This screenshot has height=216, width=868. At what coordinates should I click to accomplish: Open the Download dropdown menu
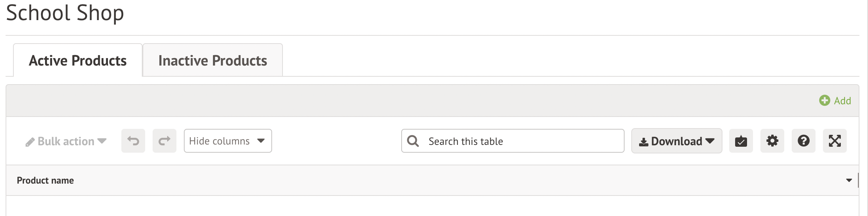677,141
